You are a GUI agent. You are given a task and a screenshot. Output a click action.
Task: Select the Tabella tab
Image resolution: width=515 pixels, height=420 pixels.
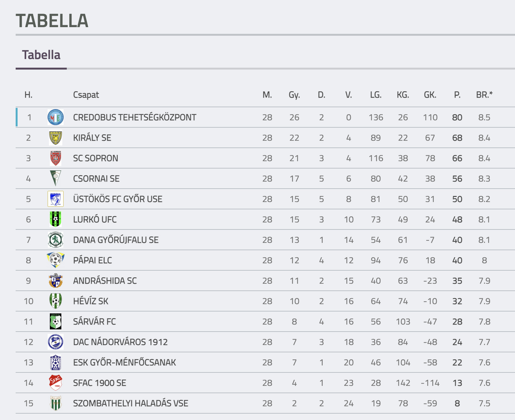[41, 55]
